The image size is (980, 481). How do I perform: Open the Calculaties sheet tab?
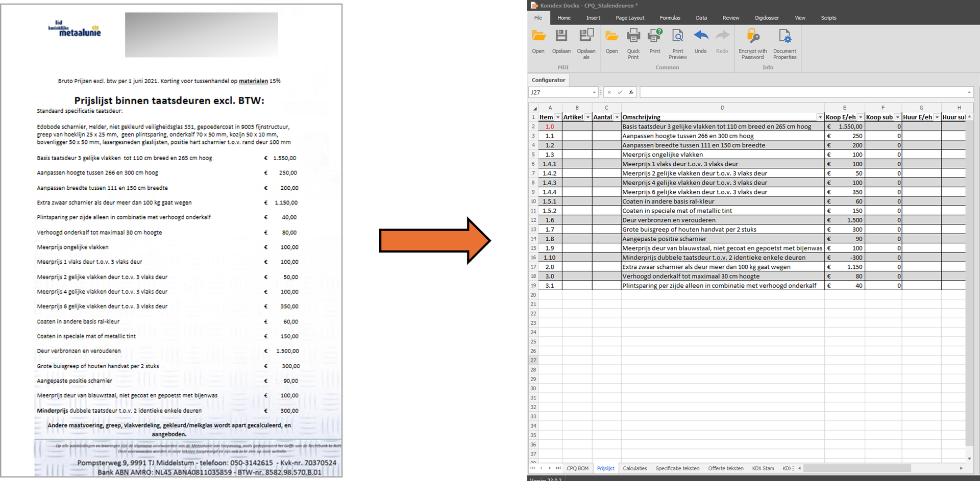click(634, 468)
